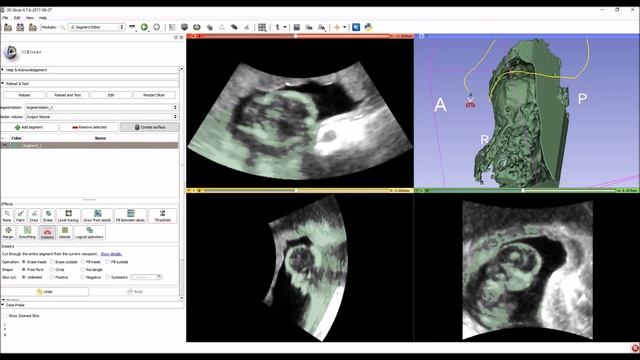Viewport: 640px width, 360px height.
Task: Go to next module with green arrow
Action: tap(144, 27)
